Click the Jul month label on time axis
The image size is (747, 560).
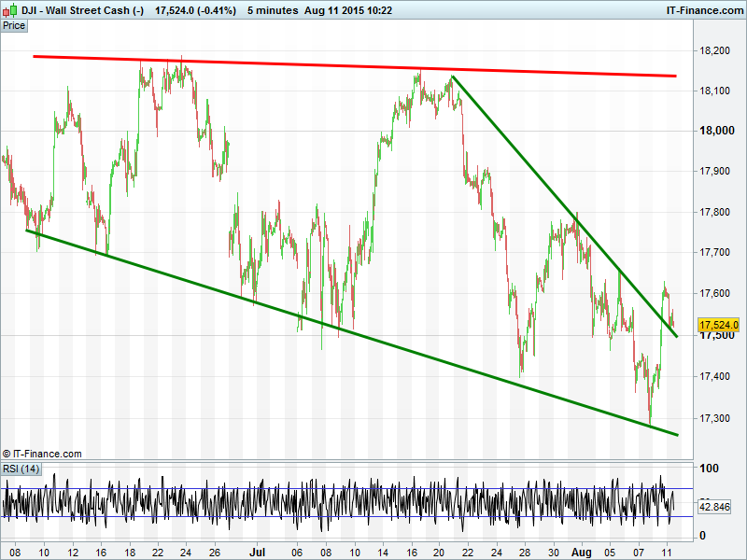tap(258, 553)
